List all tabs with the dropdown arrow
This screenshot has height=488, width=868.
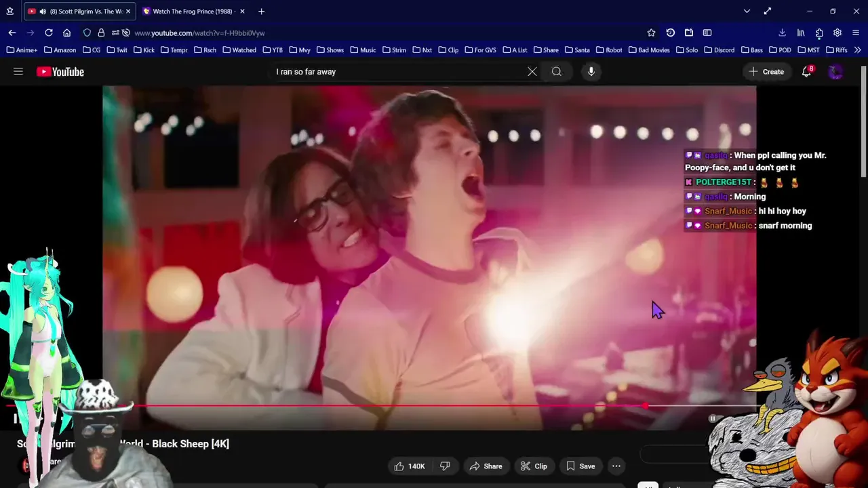pyautogui.click(x=747, y=11)
